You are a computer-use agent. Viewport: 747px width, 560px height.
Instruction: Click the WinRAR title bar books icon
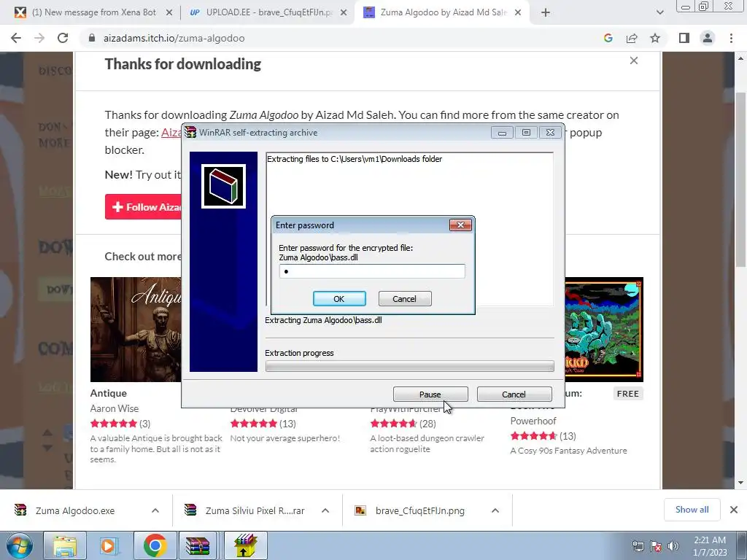(190, 132)
